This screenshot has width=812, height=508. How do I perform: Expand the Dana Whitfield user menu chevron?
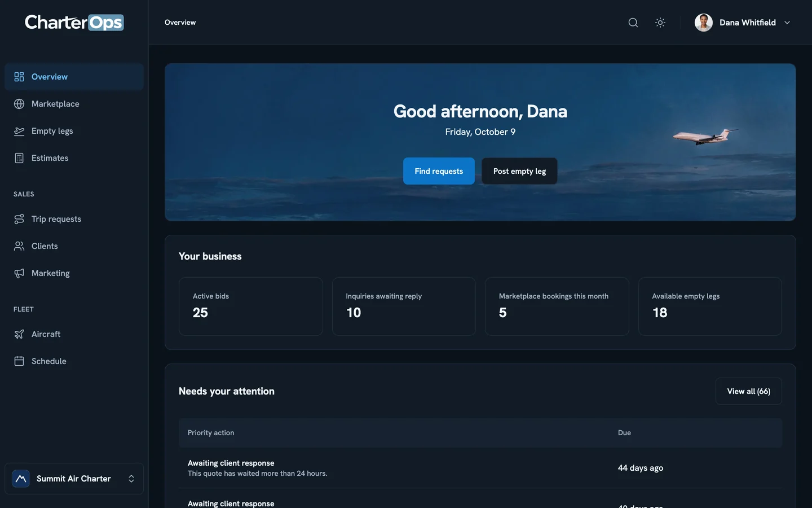tap(787, 23)
